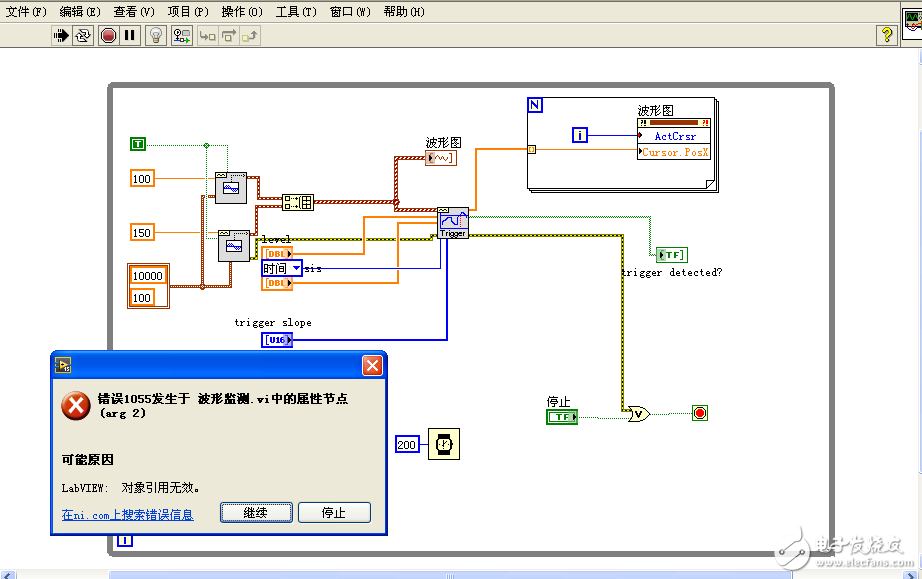The height and width of the screenshot is (579, 922).
Task: Click the DBL terminal below 时间 enum
Action: pos(278,283)
